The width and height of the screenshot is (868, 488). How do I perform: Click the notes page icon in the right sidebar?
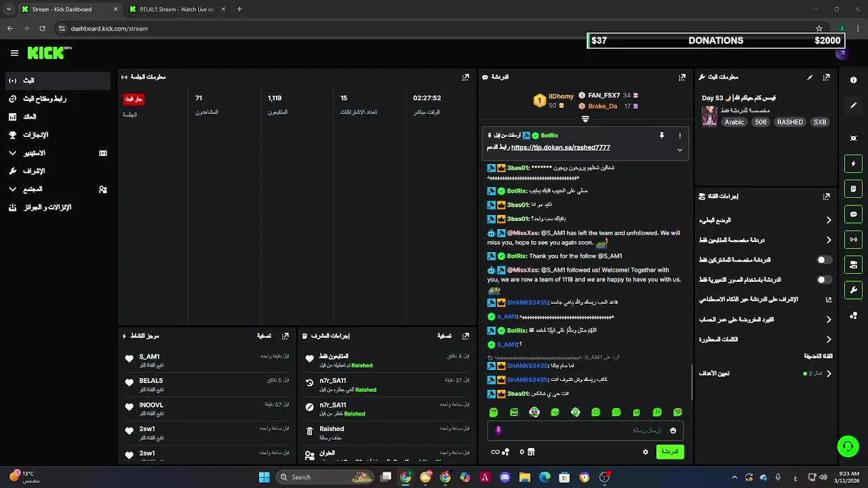click(853, 189)
